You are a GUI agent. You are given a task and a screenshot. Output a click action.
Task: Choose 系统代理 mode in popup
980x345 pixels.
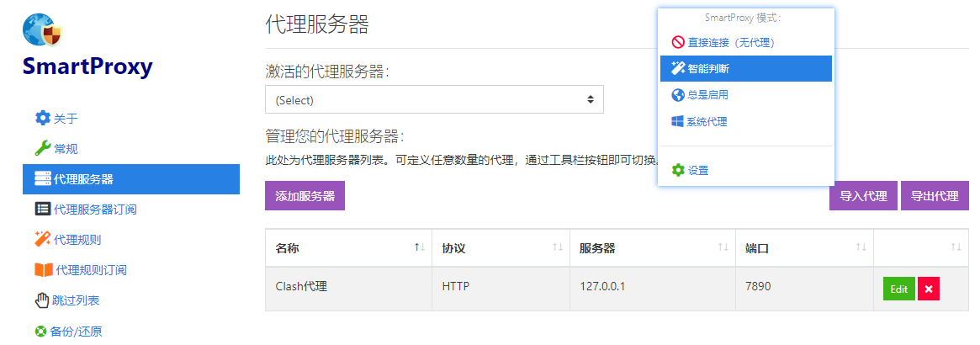click(745, 122)
